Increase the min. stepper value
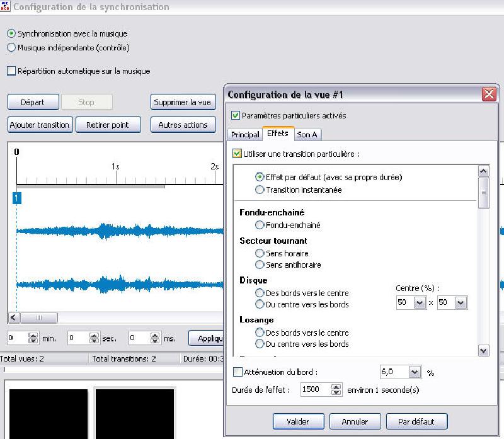 point(33,335)
